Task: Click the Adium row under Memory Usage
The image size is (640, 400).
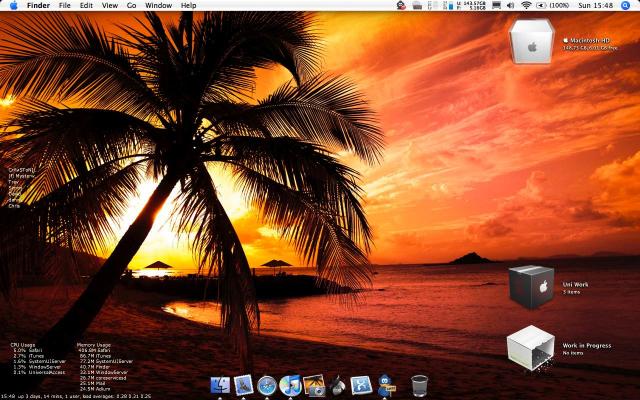Action: 95,389
